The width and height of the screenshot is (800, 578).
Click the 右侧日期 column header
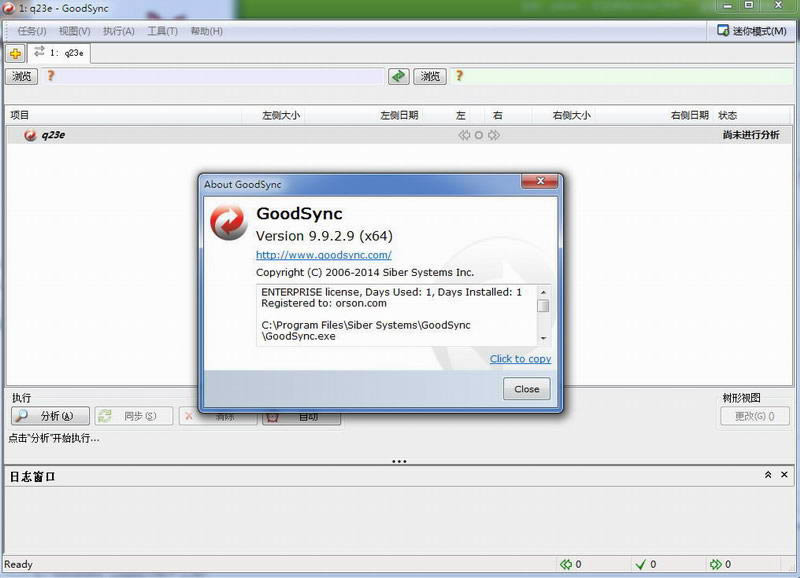click(x=689, y=115)
